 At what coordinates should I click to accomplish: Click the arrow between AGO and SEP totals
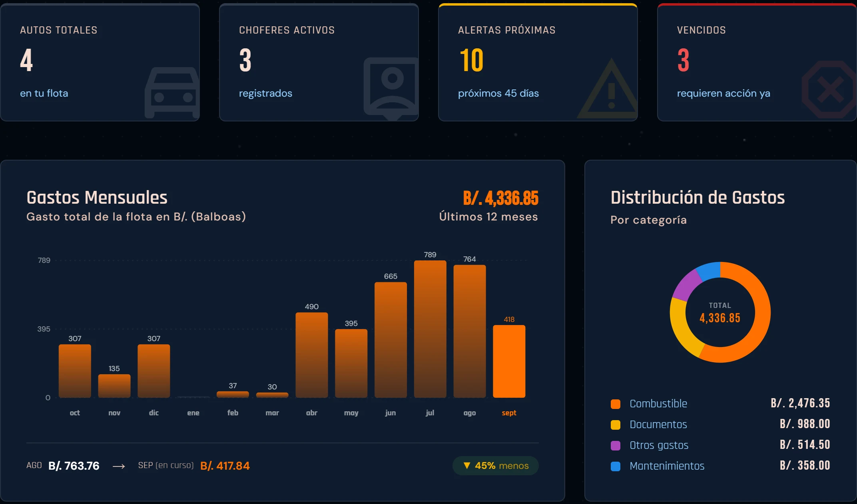119,466
